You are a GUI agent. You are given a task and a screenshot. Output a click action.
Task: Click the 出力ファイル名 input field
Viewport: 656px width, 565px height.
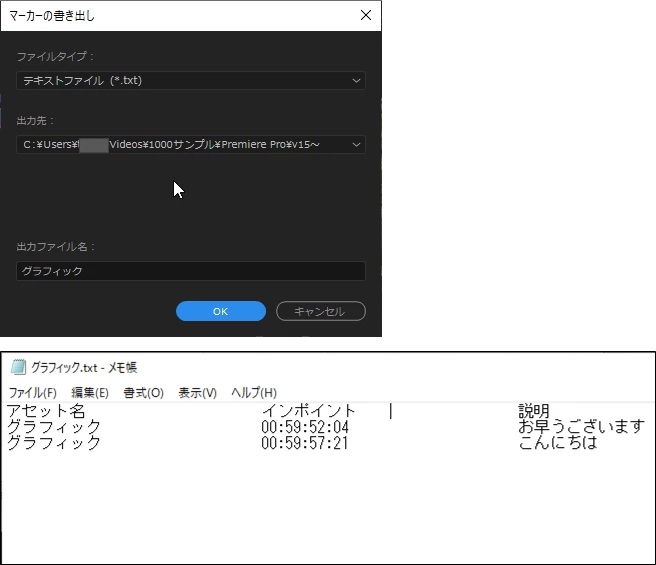(x=191, y=271)
